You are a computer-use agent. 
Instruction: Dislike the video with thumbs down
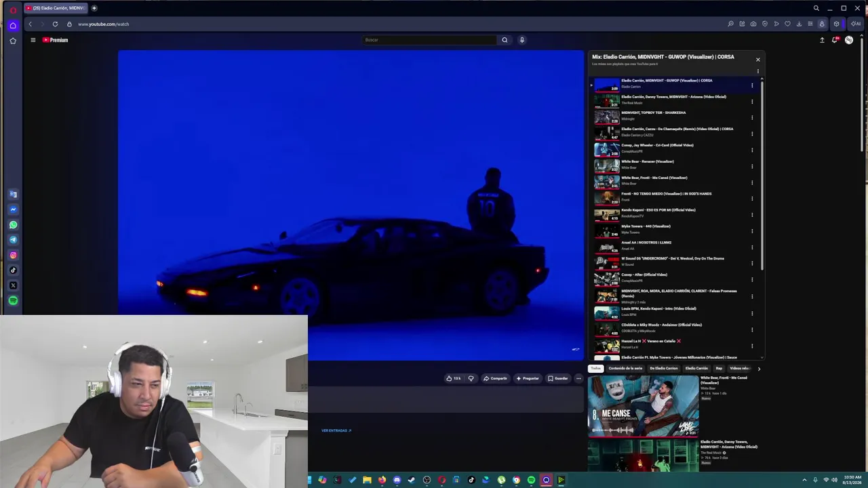click(471, 378)
